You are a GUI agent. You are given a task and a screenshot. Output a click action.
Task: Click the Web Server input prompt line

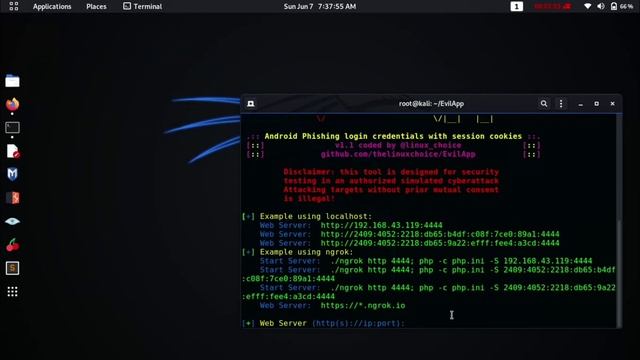coord(323,323)
